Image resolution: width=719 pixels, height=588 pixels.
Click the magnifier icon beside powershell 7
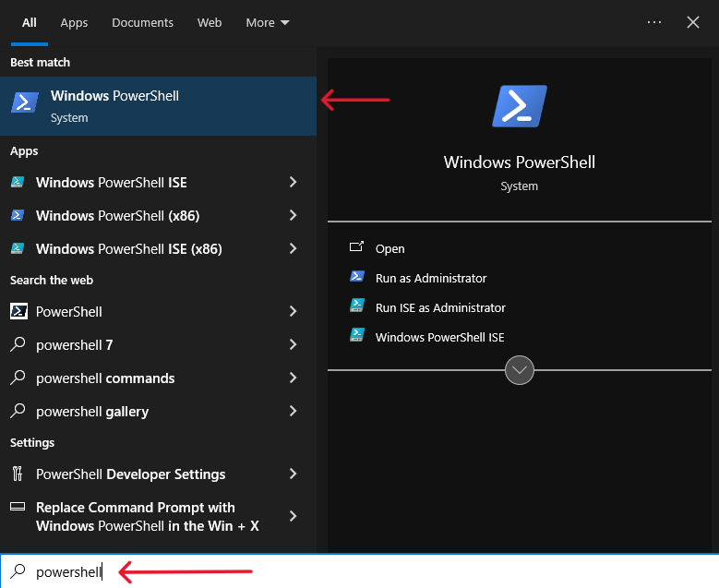point(18,344)
